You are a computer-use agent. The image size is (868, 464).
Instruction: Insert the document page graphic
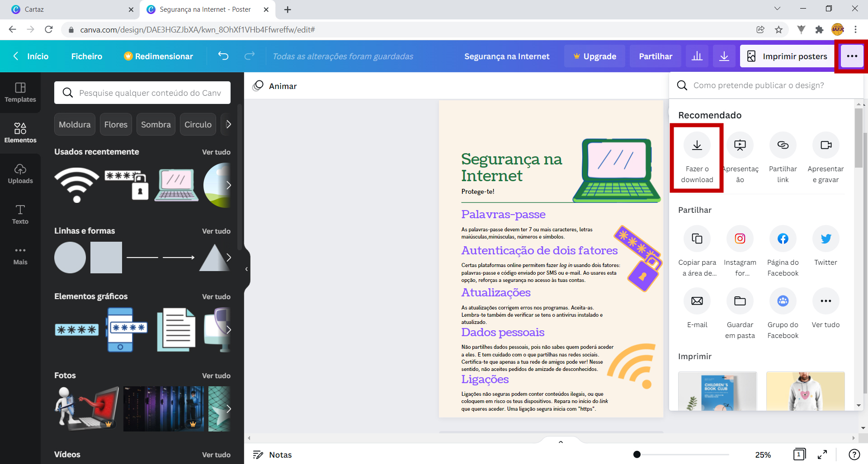pos(176,330)
